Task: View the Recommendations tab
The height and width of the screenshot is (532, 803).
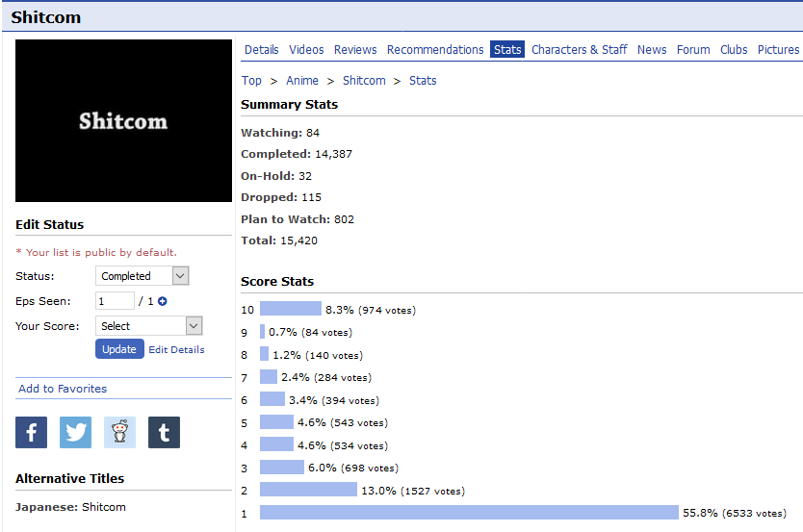Action: point(435,50)
